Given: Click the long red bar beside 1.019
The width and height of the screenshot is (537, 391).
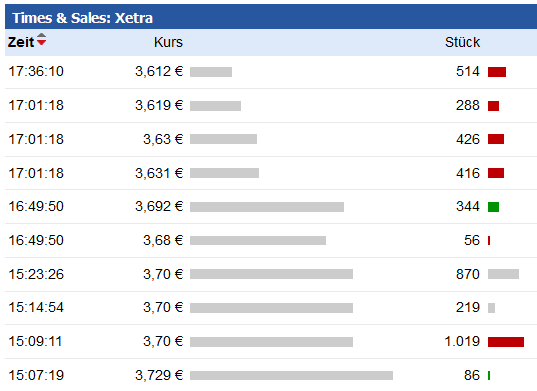Looking at the screenshot, I should point(506,342).
